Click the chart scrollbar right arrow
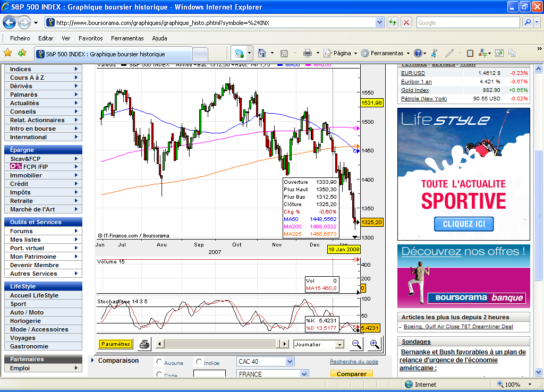Image resolution: width=544 pixels, height=392 pixels. 285,344
